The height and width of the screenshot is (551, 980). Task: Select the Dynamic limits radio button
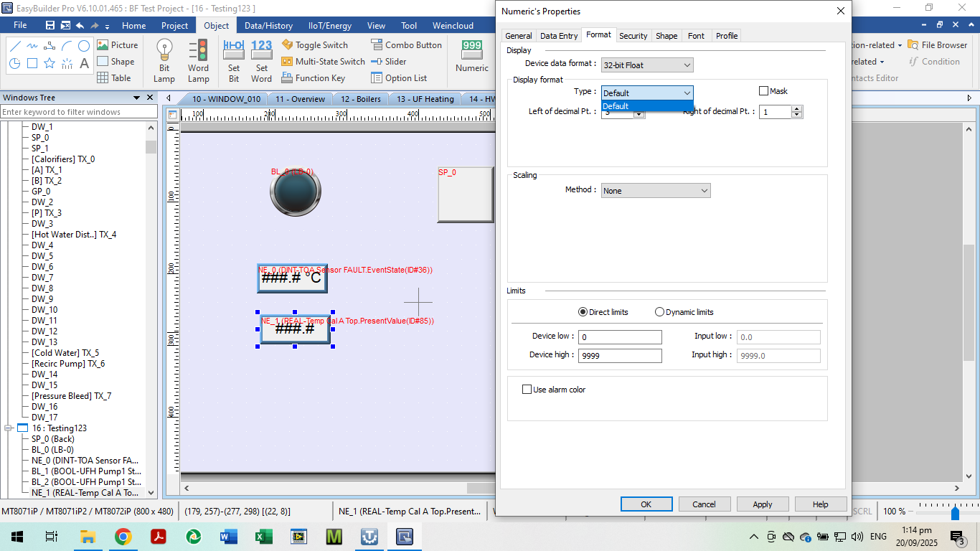[659, 312]
